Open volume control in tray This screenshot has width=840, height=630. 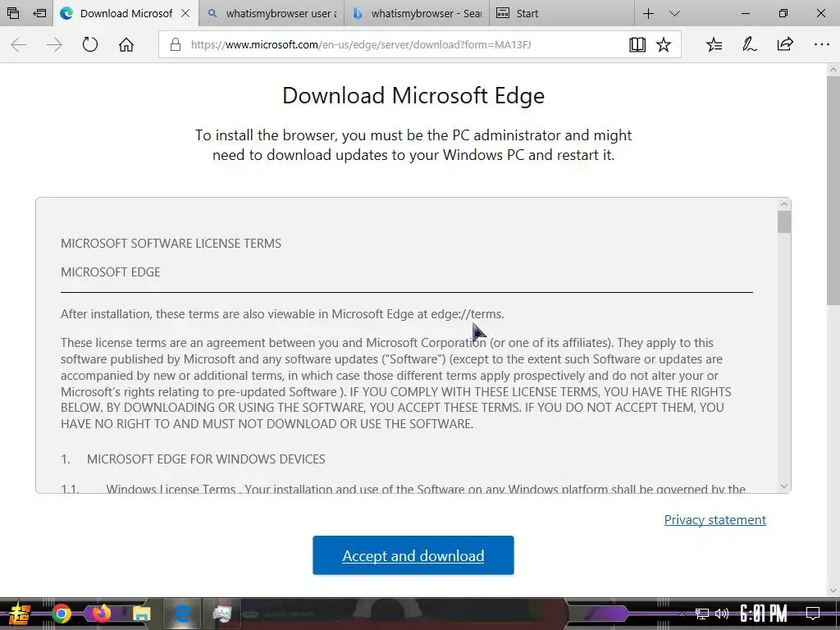(x=722, y=614)
